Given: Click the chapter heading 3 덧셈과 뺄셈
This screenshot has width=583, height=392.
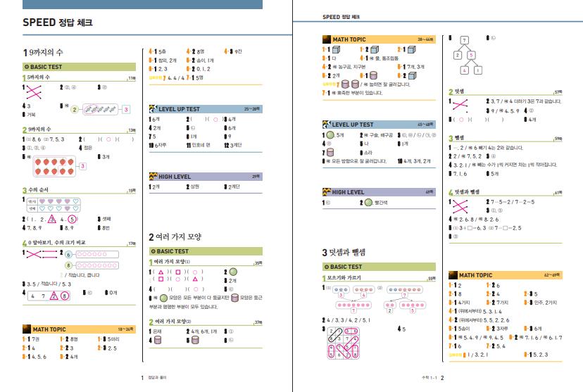Looking at the screenshot, I should (x=352, y=252).
